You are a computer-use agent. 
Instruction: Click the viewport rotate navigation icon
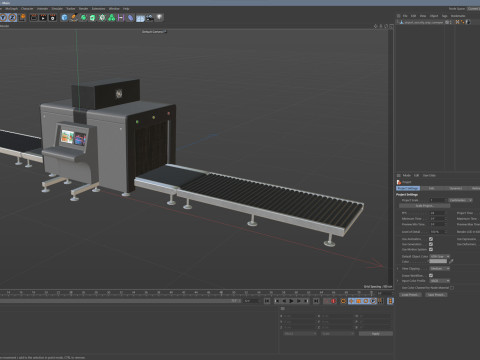pos(386,26)
